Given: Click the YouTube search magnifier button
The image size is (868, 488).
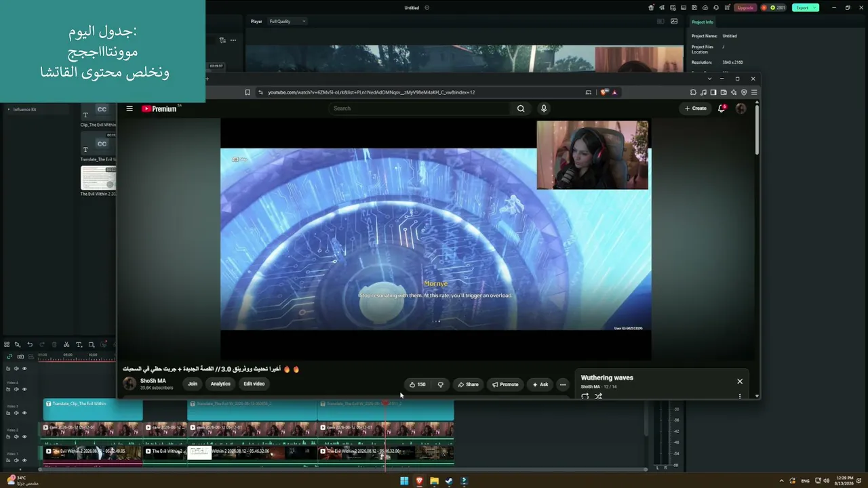Looking at the screenshot, I should (521, 108).
